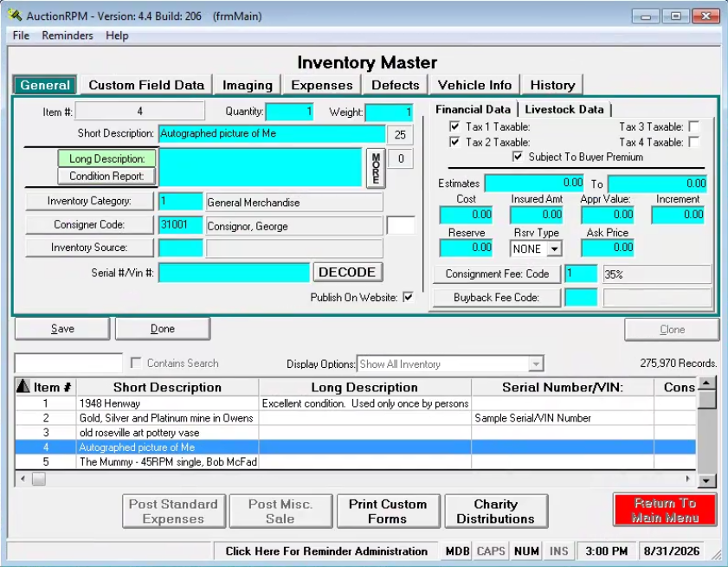Click the inventory list scroll-down arrow
The width and height of the screenshot is (728, 567).
pos(706,480)
